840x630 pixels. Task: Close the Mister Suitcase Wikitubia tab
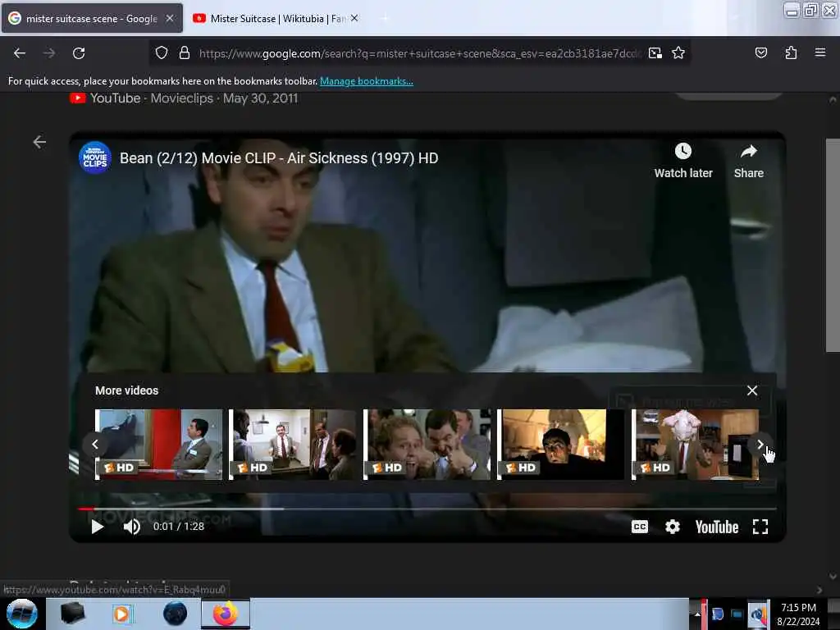click(x=354, y=18)
